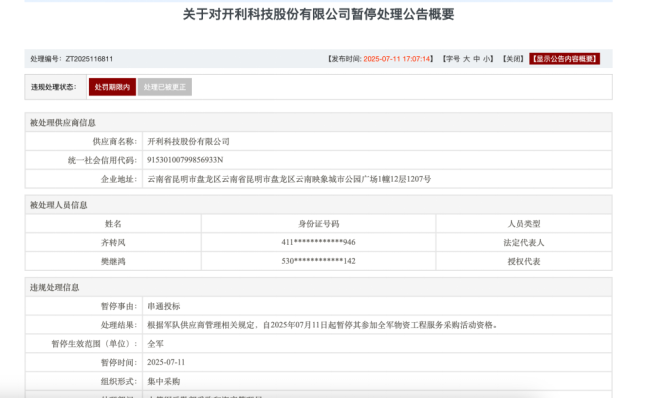Click section header 被处理供应商信息

pos(63,123)
